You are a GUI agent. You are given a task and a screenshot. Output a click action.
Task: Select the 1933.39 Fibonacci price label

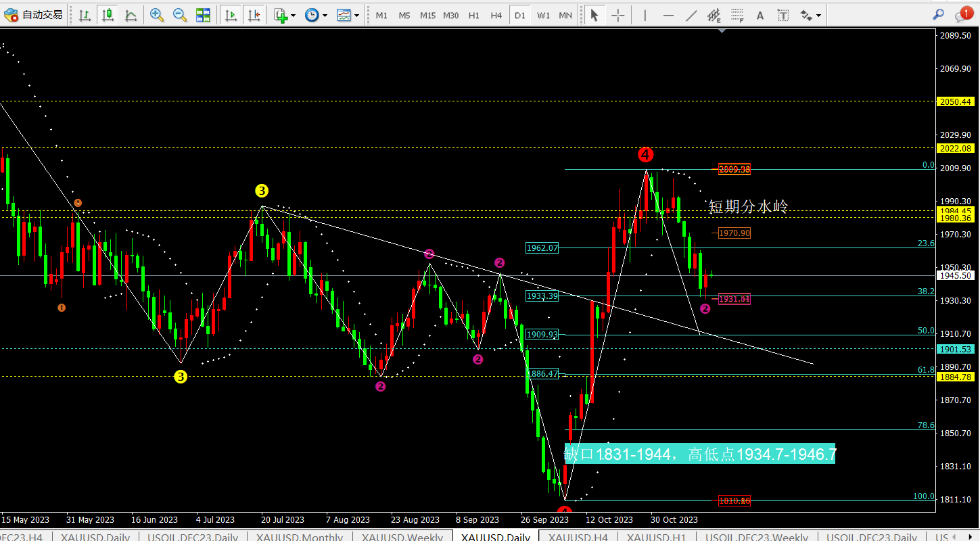[542, 296]
